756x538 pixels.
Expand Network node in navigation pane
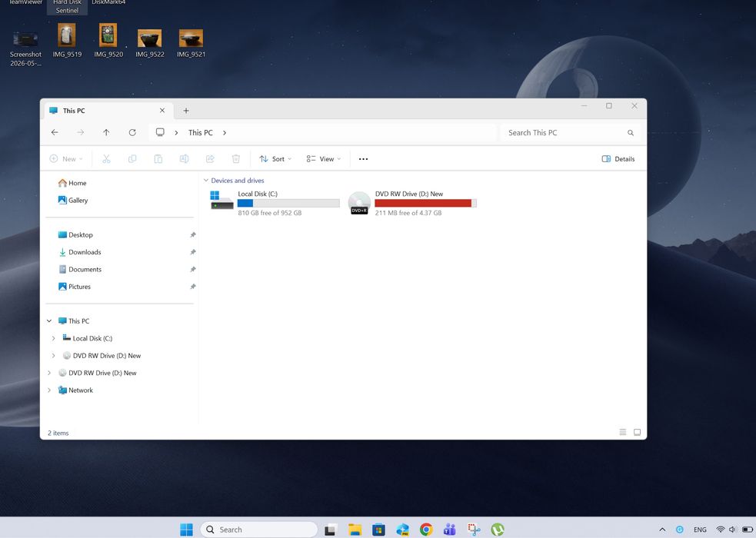[49, 390]
